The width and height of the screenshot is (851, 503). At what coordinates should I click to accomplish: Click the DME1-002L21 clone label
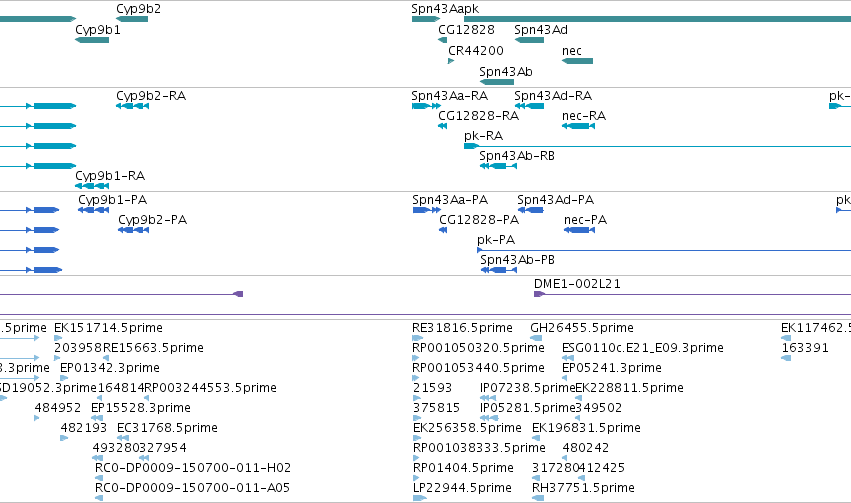[x=577, y=284]
